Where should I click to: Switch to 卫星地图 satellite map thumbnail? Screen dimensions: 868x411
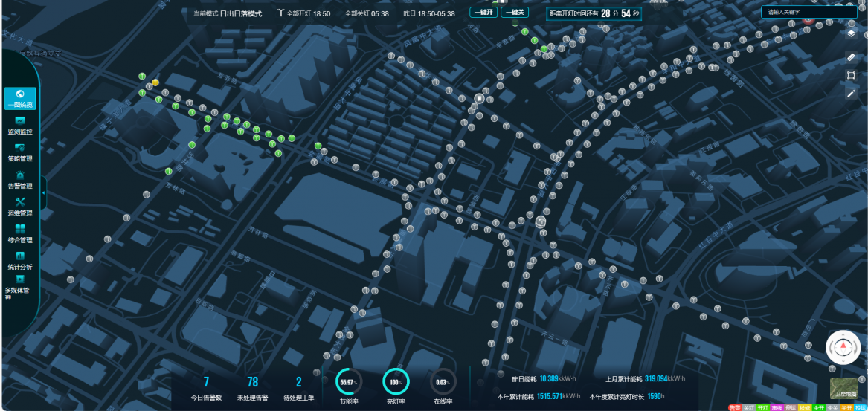(843, 389)
